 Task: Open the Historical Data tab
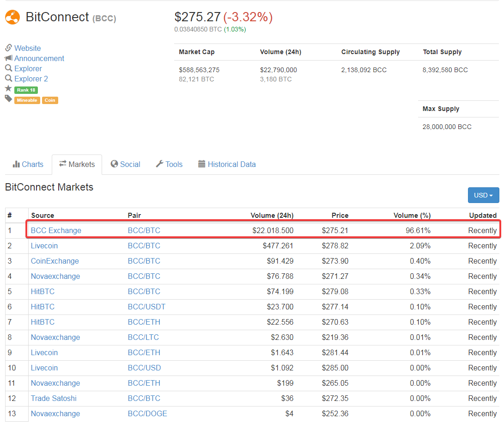coord(227,164)
